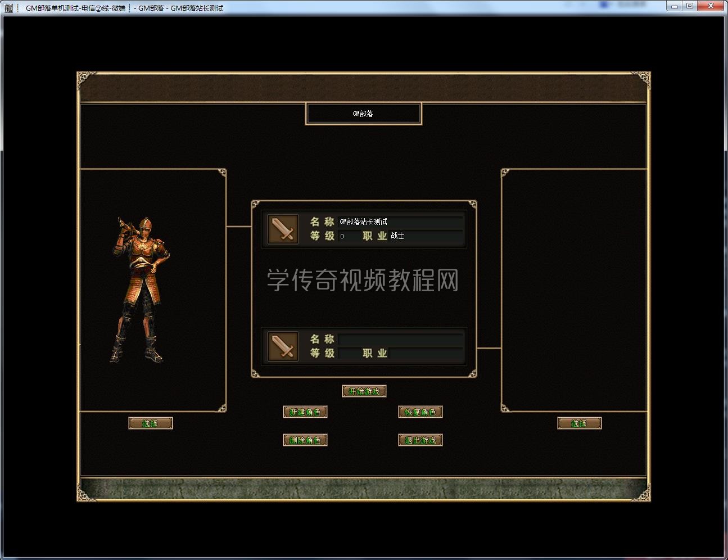Image resolution: width=728 pixels, height=560 pixels.
Task: Click the empty name field in the second slot
Action: click(400, 339)
